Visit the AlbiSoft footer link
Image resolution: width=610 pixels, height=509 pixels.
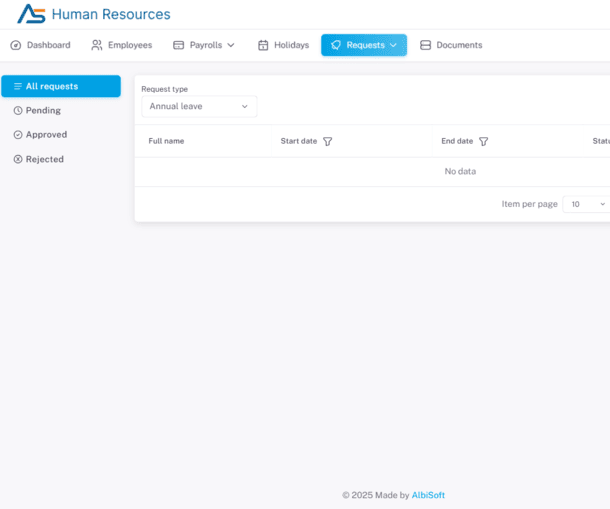click(x=428, y=495)
